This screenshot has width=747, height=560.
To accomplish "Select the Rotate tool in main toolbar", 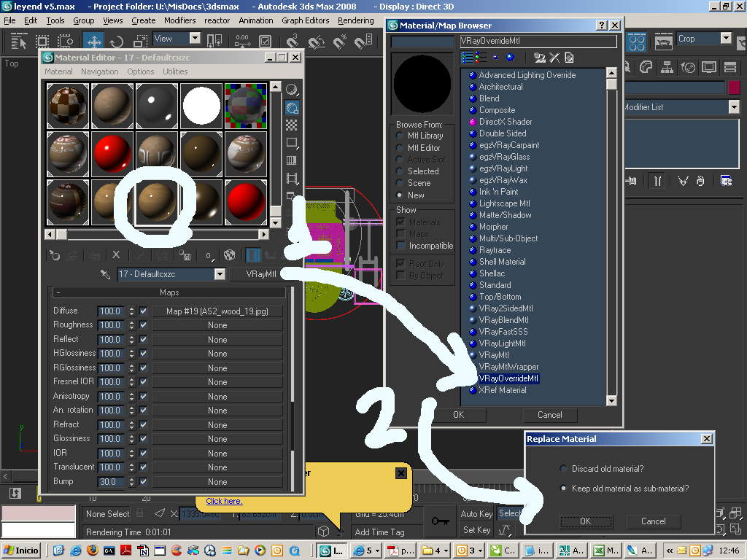I will (116, 42).
